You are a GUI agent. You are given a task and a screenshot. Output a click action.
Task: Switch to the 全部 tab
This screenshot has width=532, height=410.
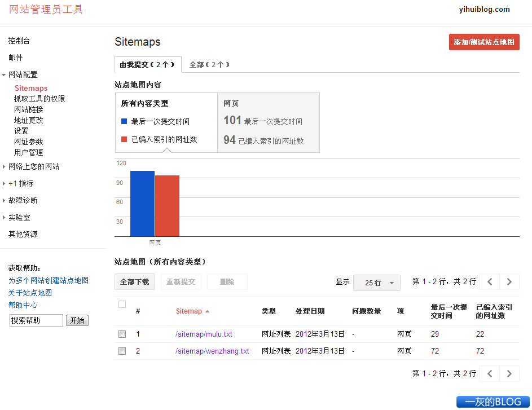pyautogui.click(x=209, y=64)
